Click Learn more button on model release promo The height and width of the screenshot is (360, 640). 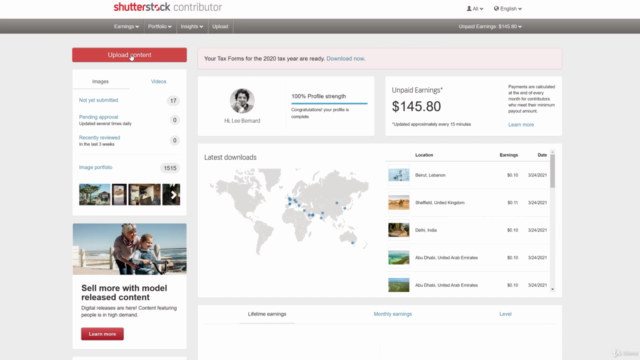pos(102,334)
